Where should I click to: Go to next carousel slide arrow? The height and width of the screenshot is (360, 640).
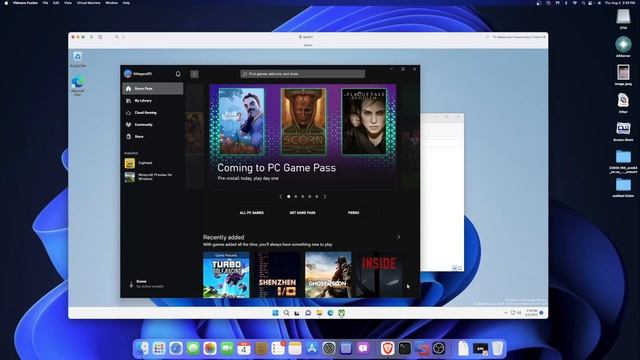(325, 196)
